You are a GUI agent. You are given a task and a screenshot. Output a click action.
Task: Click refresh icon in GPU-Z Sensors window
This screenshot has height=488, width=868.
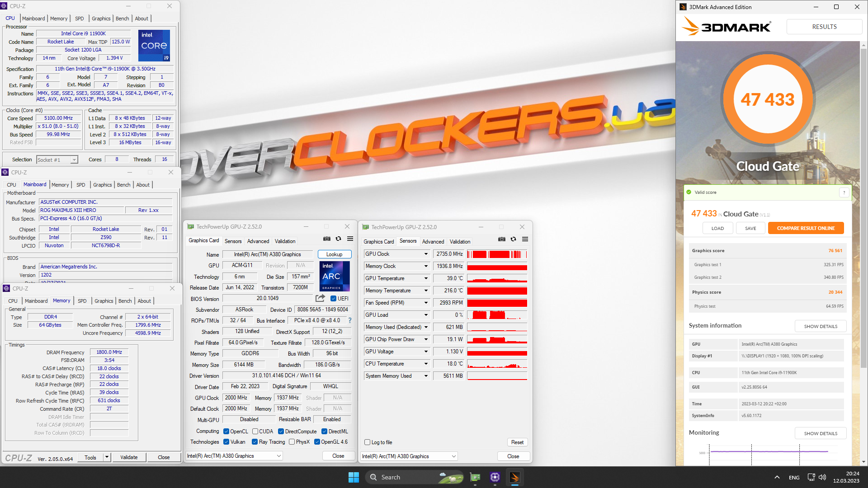coord(513,239)
